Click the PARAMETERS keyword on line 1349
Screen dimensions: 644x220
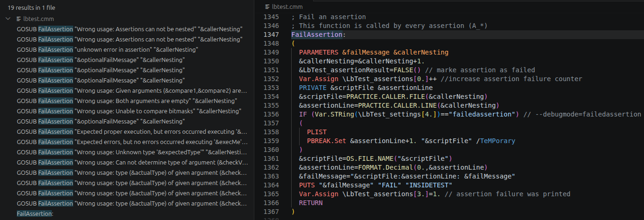point(318,52)
